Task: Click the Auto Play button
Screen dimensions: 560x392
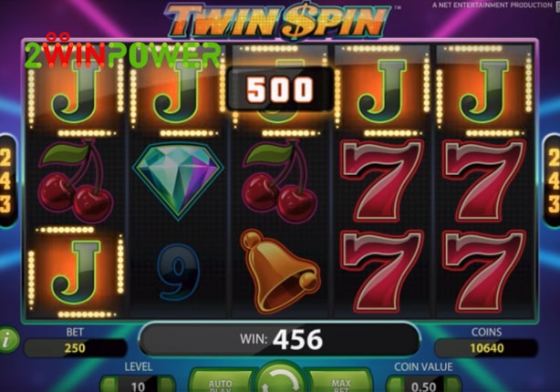Action: coord(221,384)
